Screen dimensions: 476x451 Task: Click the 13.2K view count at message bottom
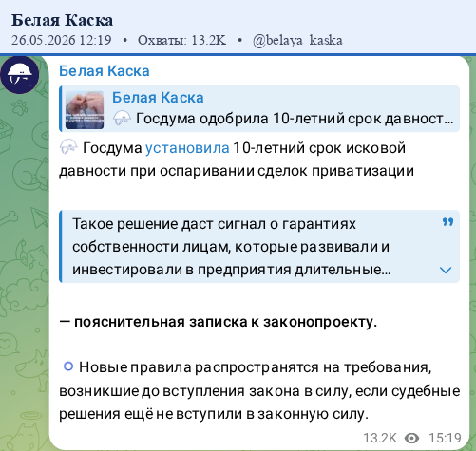tap(380, 438)
